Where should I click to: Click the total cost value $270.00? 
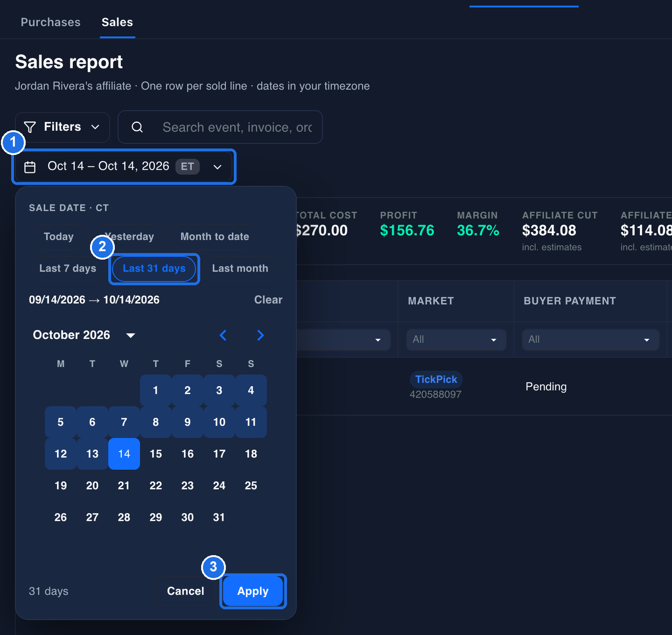pos(322,231)
